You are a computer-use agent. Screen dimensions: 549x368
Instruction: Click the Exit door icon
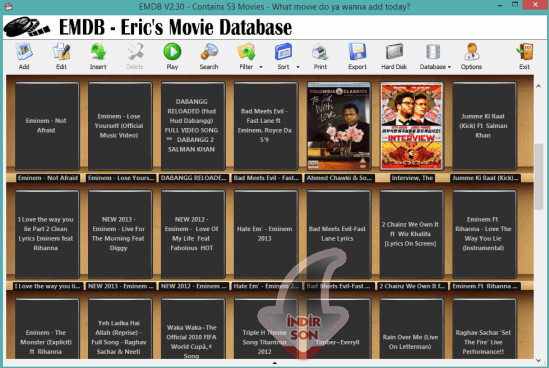coord(524,52)
